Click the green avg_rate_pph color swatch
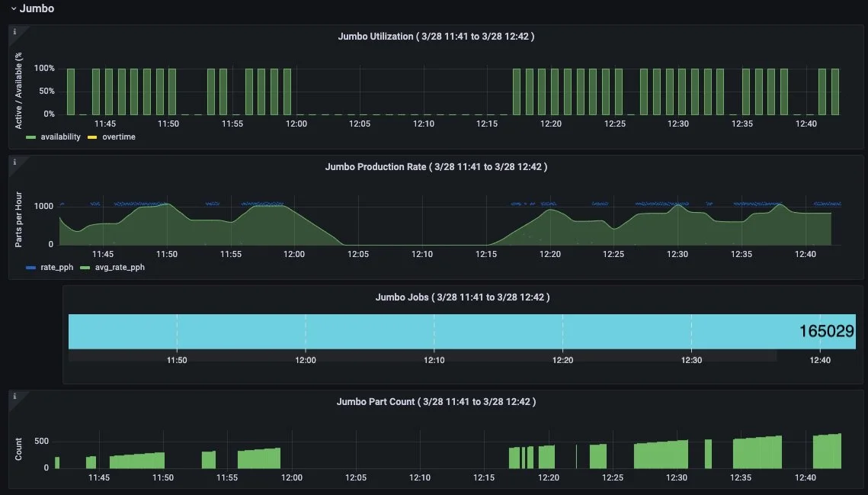The width and height of the screenshot is (868, 495). coord(85,268)
